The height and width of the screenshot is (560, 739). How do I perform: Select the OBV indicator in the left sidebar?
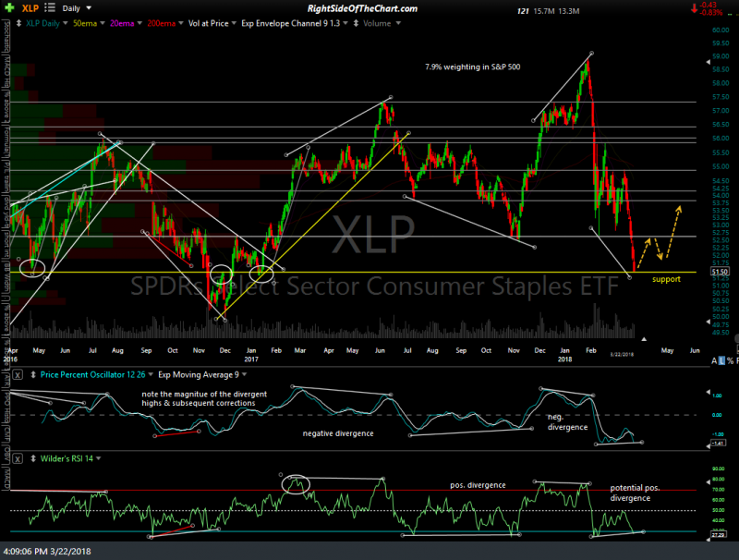point(5,453)
